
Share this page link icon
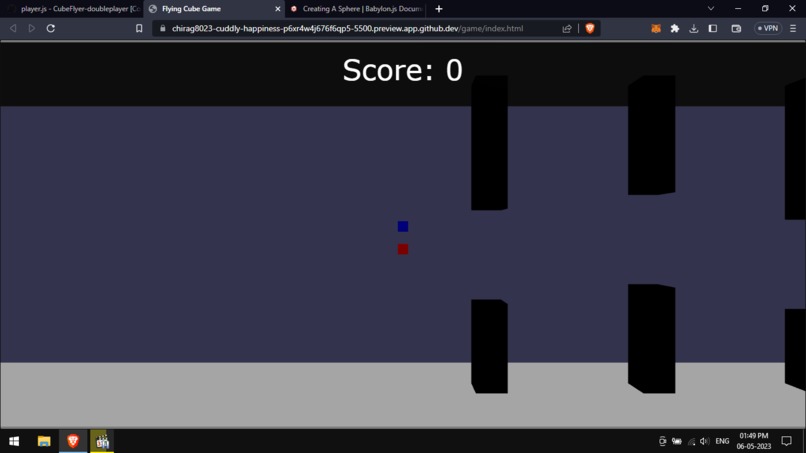click(x=567, y=28)
